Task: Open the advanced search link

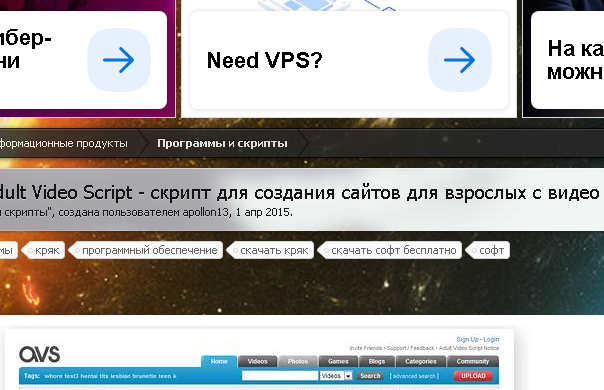Action: click(x=414, y=376)
